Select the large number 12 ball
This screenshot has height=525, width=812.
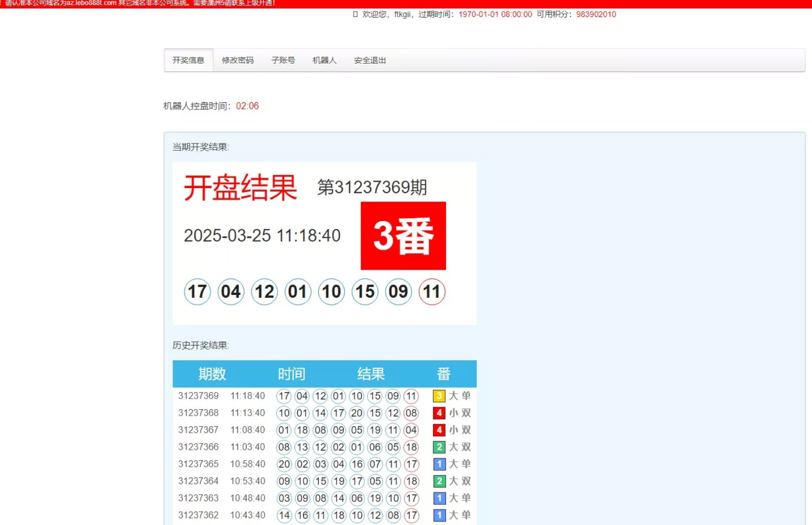(x=265, y=292)
